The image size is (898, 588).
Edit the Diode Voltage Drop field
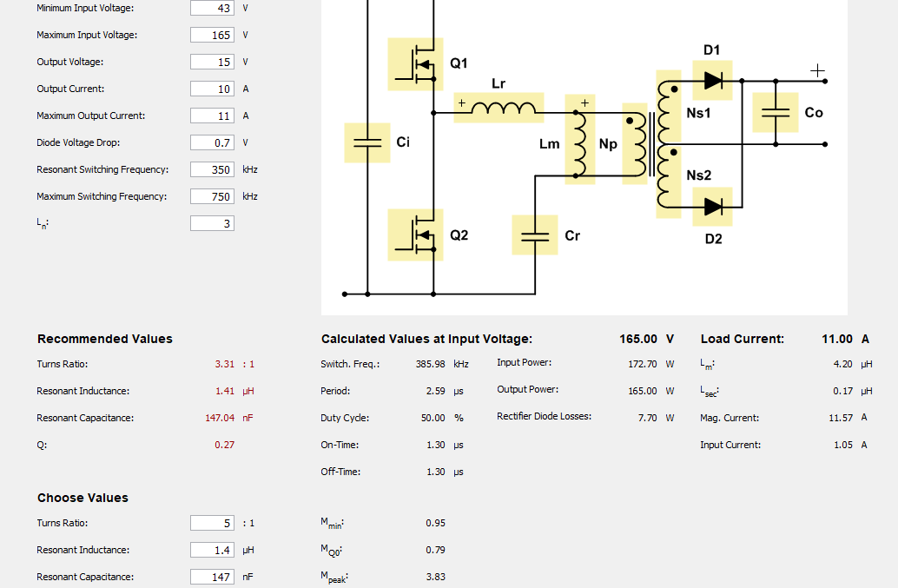[x=213, y=142]
